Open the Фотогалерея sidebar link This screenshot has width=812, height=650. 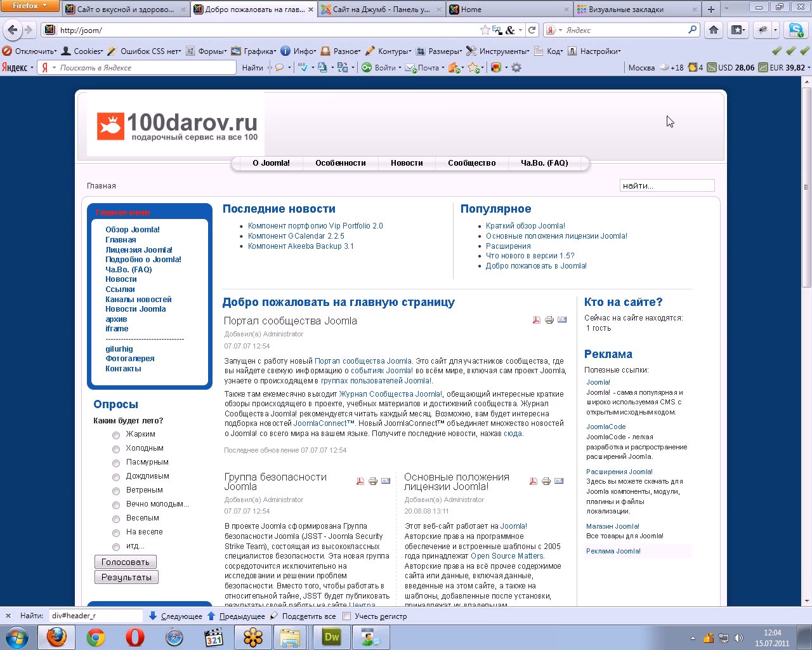pyautogui.click(x=130, y=359)
